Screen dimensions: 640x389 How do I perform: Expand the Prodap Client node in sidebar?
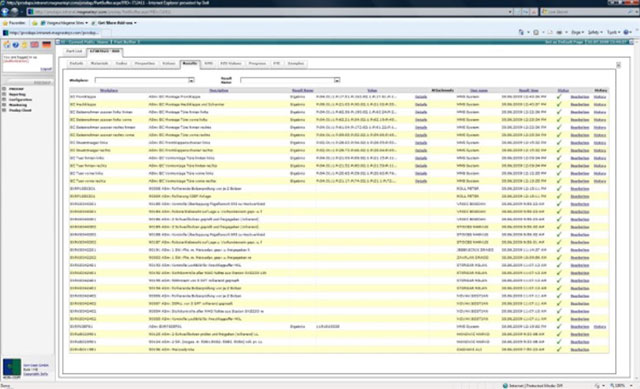click(4, 110)
